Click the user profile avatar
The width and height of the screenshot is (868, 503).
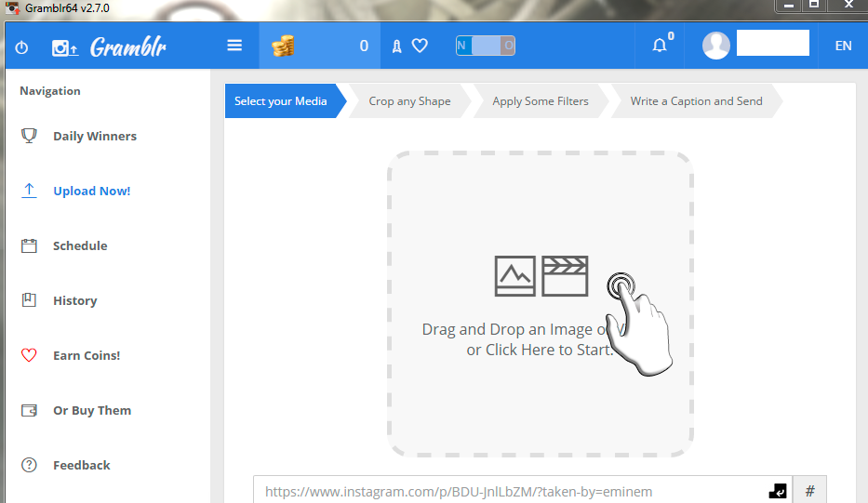(x=716, y=46)
